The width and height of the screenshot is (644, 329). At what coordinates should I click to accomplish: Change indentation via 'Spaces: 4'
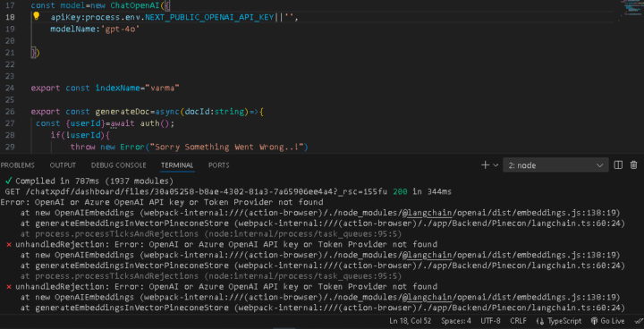click(x=456, y=321)
